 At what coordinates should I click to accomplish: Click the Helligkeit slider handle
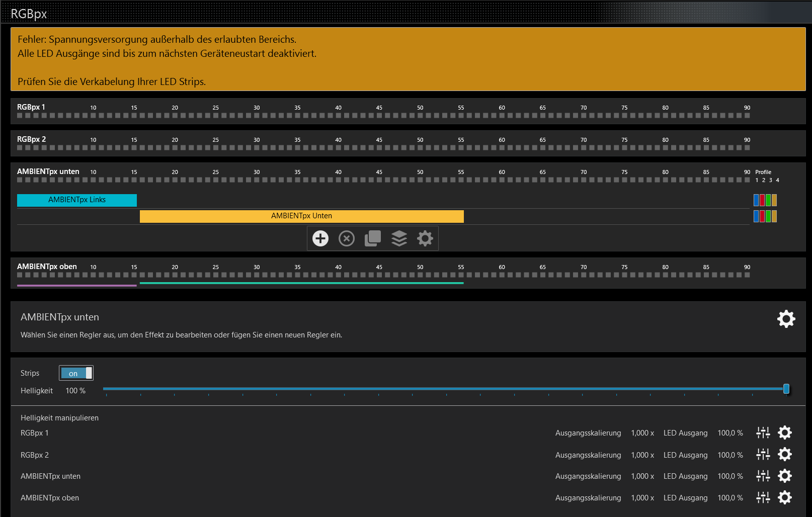pyautogui.click(x=786, y=389)
